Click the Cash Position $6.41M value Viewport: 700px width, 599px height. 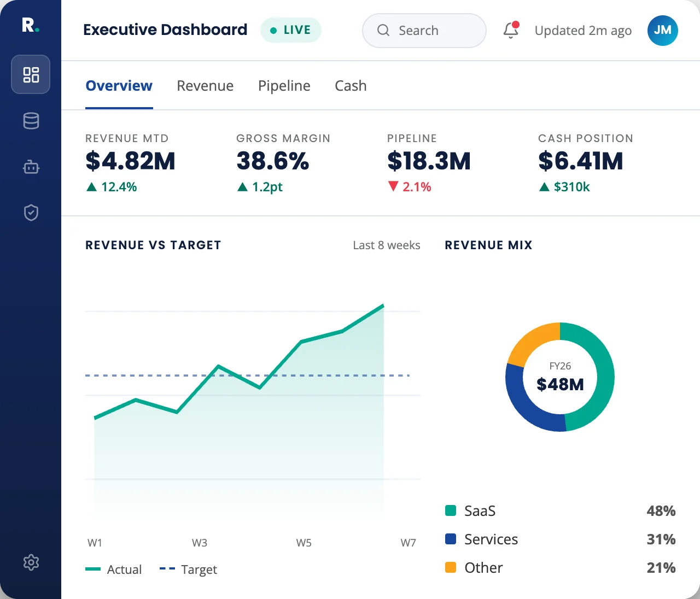tap(581, 161)
